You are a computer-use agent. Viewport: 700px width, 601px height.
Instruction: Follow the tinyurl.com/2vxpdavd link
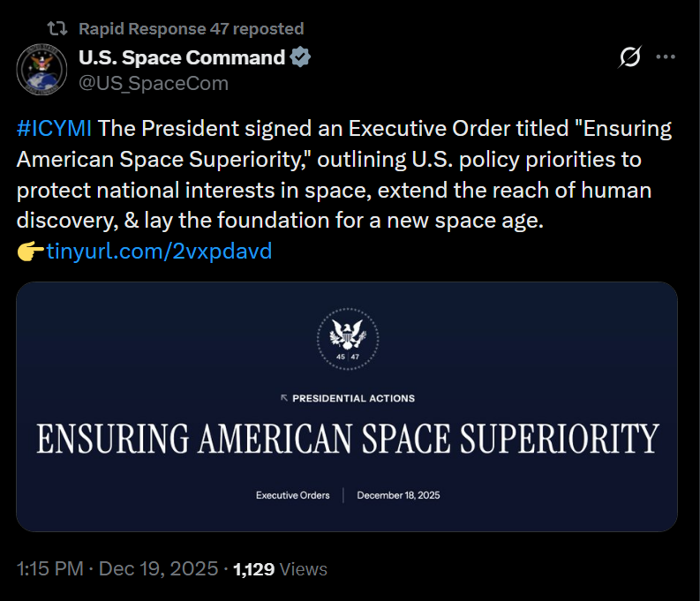159,252
